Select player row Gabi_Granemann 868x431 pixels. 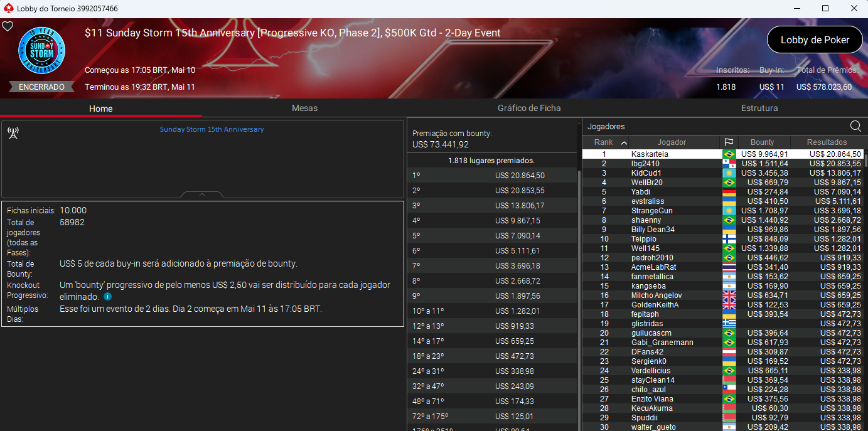click(x=723, y=343)
